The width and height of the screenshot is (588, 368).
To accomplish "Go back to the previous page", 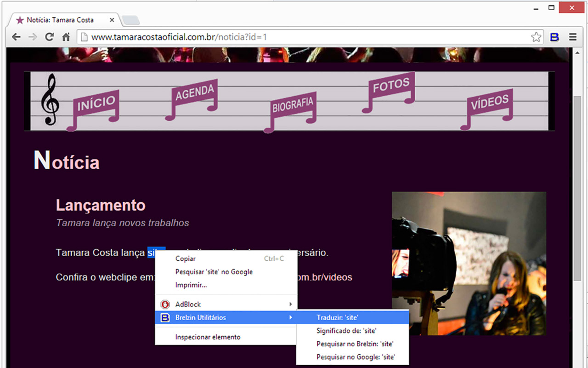I will [16, 37].
